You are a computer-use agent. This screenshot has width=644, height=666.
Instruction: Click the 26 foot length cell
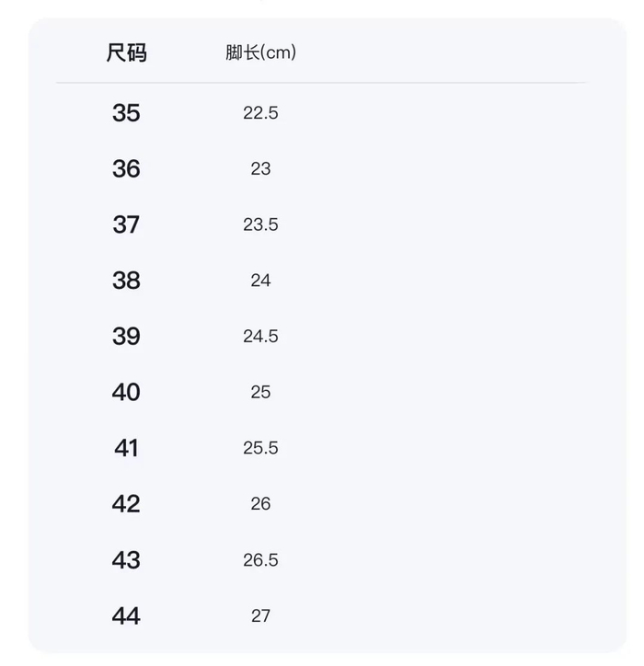coord(260,504)
